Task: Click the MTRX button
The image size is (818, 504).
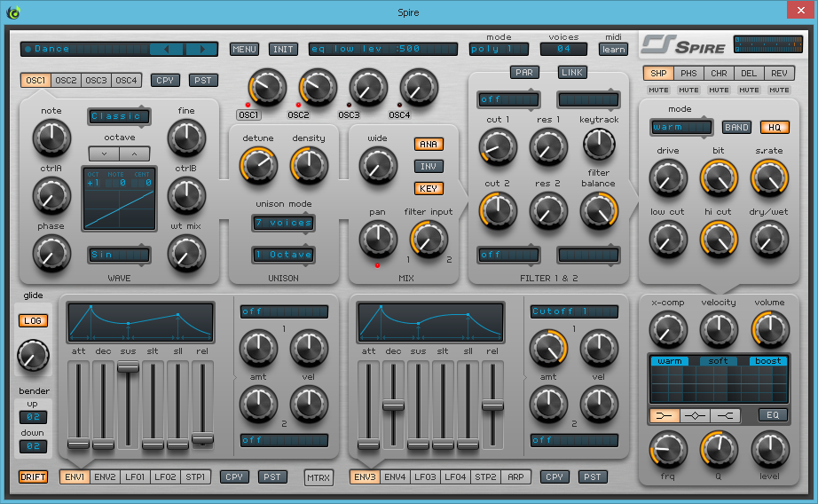Action: (319, 477)
